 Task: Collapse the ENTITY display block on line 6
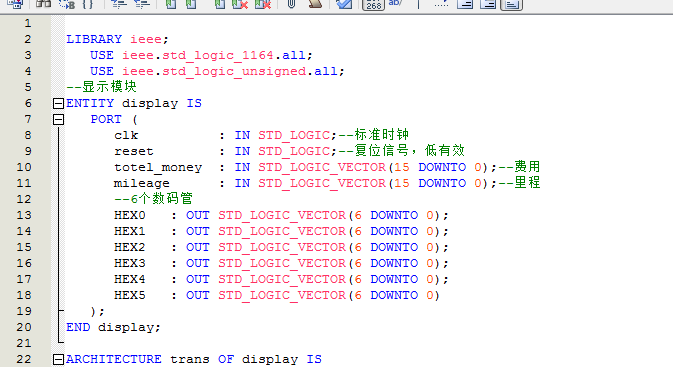pyautogui.click(x=58, y=103)
